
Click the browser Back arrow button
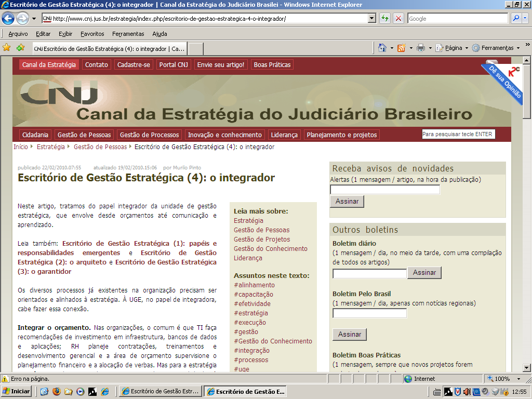click(8, 19)
